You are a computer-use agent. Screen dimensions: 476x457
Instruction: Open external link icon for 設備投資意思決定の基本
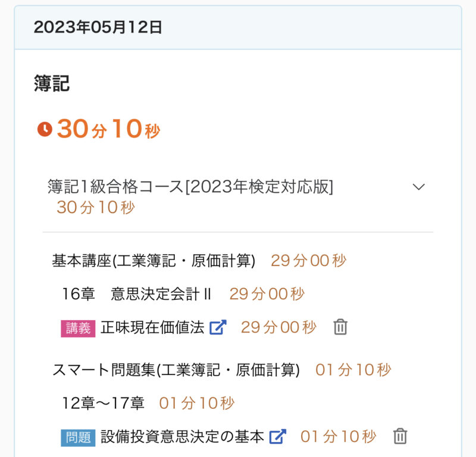[x=278, y=437]
